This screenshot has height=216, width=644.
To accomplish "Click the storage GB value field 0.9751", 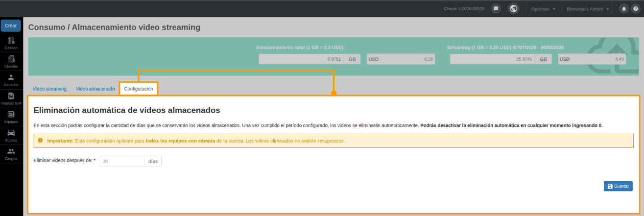I will 301,59.
